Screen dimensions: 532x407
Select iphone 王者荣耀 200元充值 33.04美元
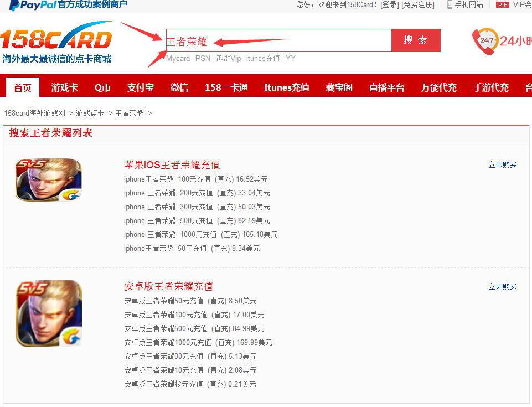(197, 193)
